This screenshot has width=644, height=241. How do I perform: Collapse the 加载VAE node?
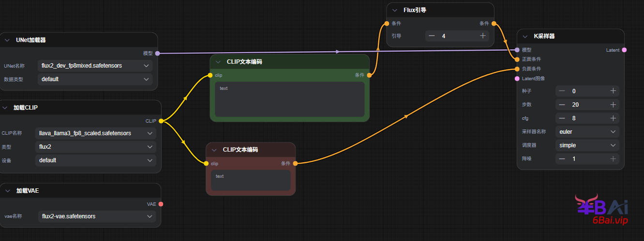click(7, 191)
